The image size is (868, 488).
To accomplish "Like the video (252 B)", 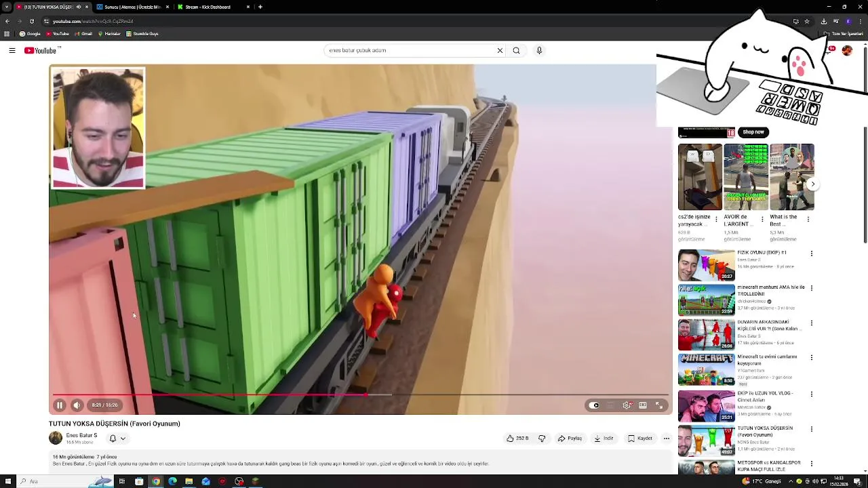I will click(517, 439).
